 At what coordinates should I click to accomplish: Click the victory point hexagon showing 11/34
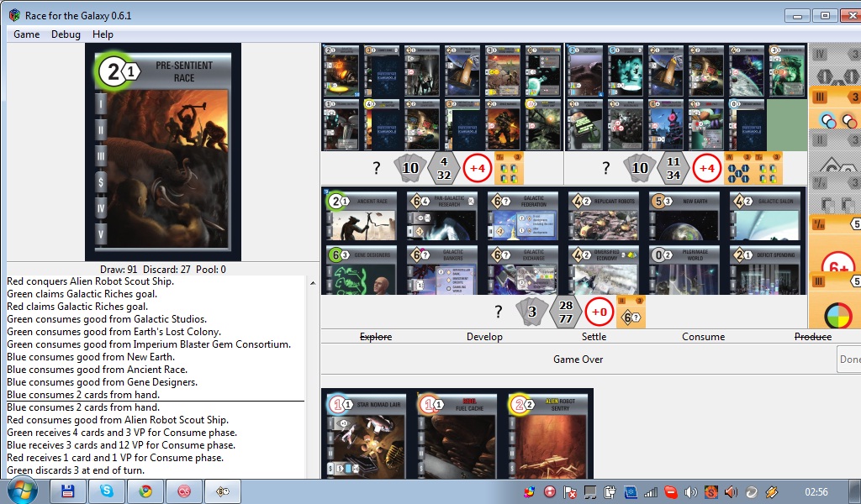pyautogui.click(x=672, y=168)
